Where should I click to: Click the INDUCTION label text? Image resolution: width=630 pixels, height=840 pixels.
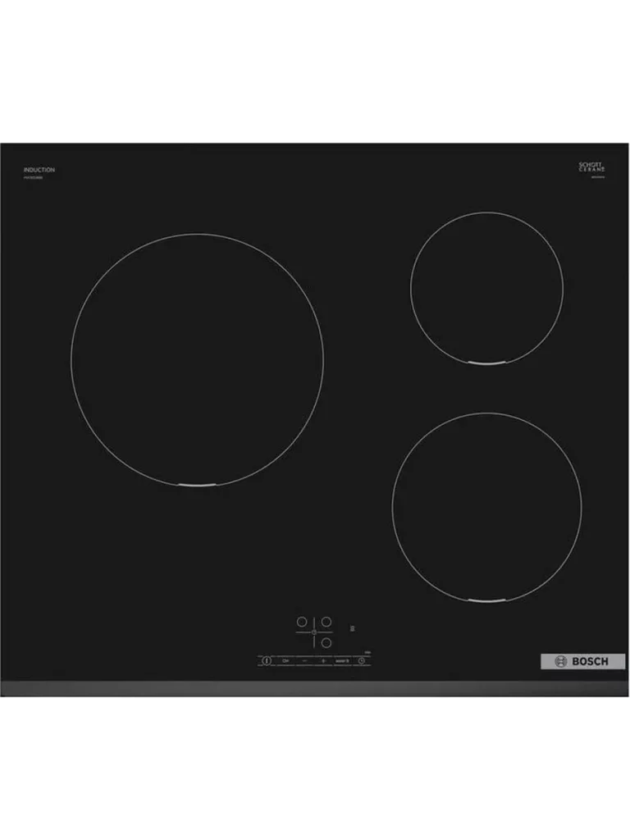(x=39, y=170)
